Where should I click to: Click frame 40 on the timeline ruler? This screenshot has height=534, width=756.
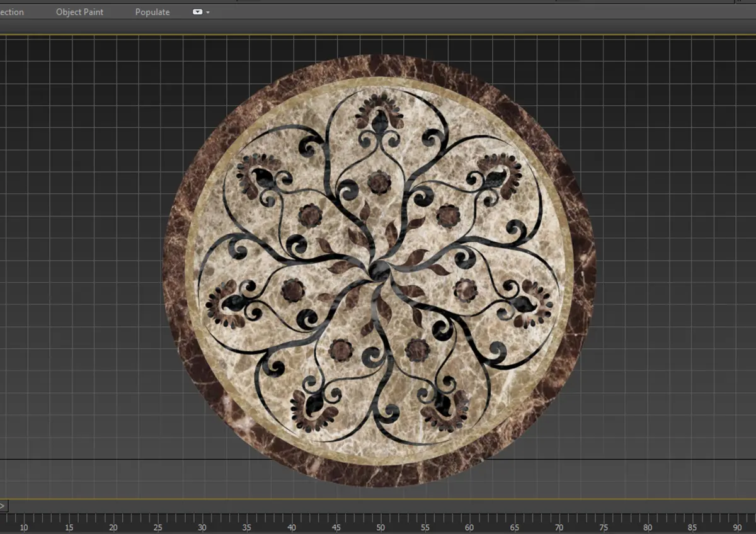(x=291, y=526)
